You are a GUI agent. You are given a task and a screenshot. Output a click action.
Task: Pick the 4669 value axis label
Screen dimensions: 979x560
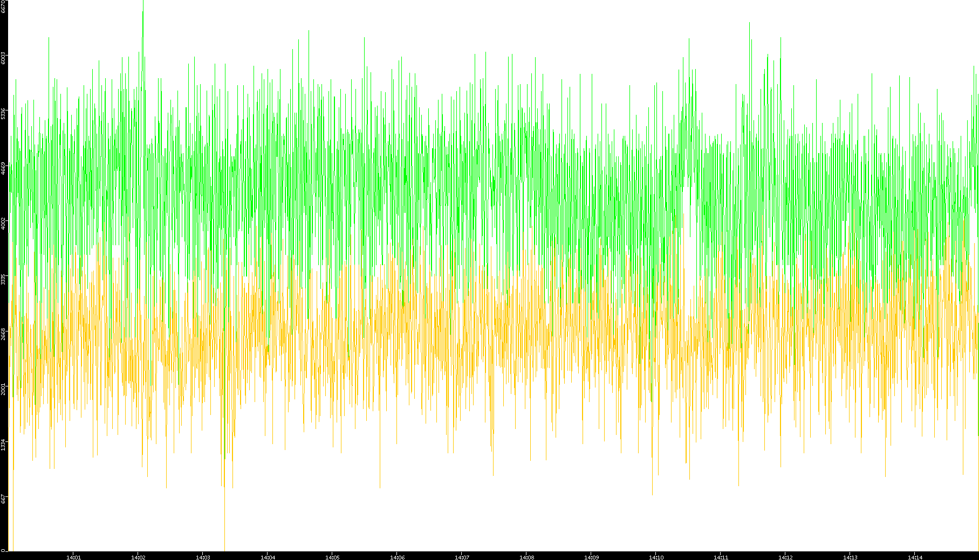point(3,169)
